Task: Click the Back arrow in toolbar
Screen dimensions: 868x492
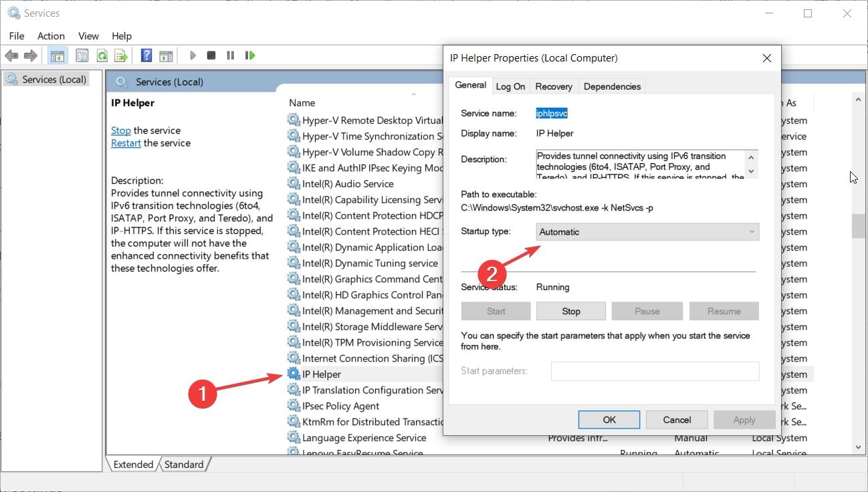Action: (x=11, y=55)
